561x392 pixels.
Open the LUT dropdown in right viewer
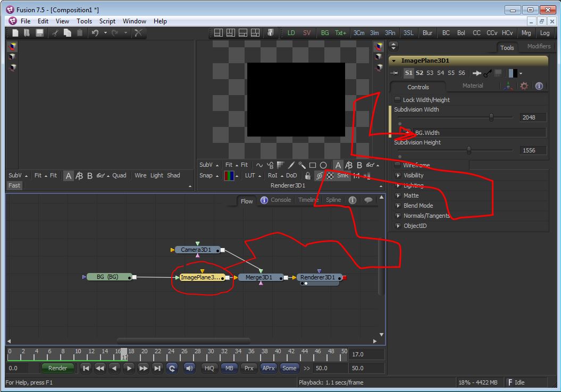coord(253,175)
